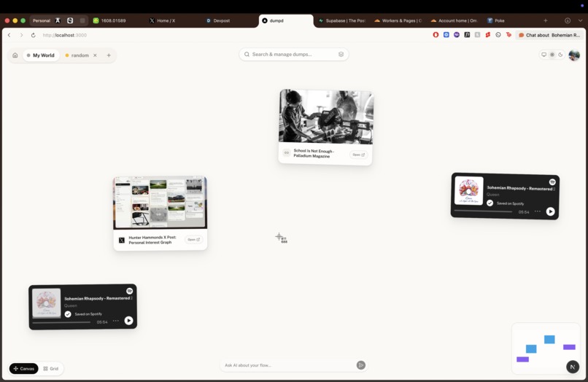Seek the progress bar on bottom-left Spotify card
The image size is (588, 382).
(61, 322)
